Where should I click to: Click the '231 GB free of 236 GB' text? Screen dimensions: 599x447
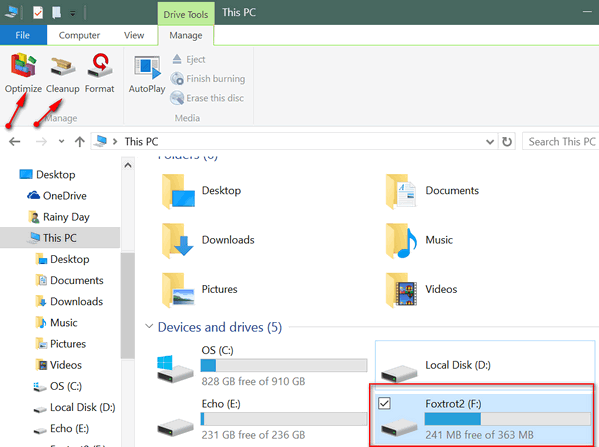(253, 435)
